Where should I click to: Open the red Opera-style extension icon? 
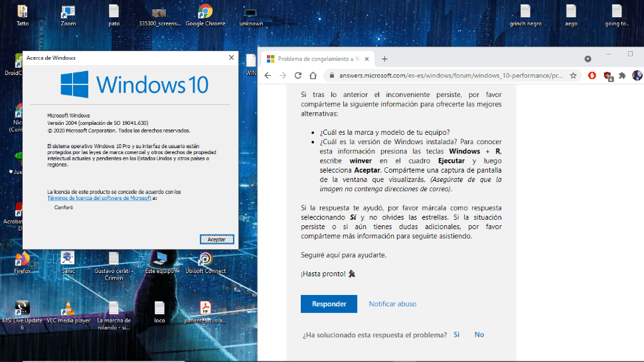pos(592,76)
